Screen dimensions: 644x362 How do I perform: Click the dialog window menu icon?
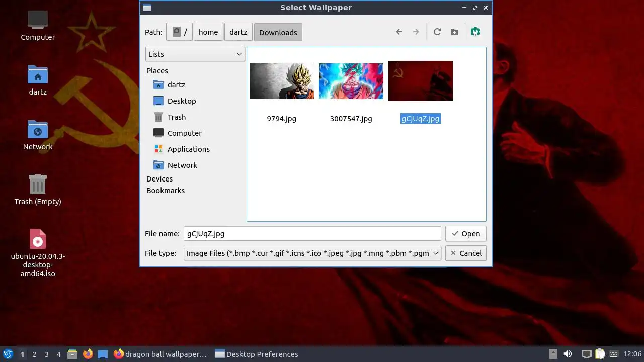147,8
